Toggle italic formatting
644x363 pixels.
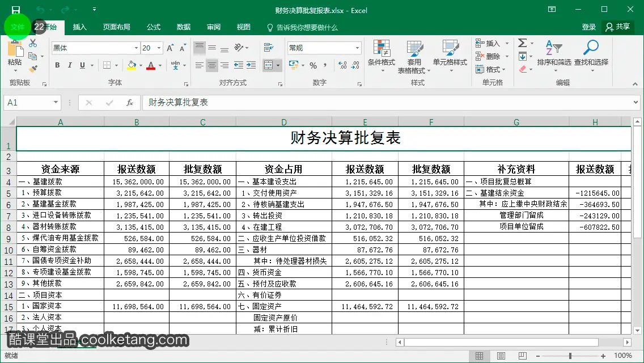point(70,65)
